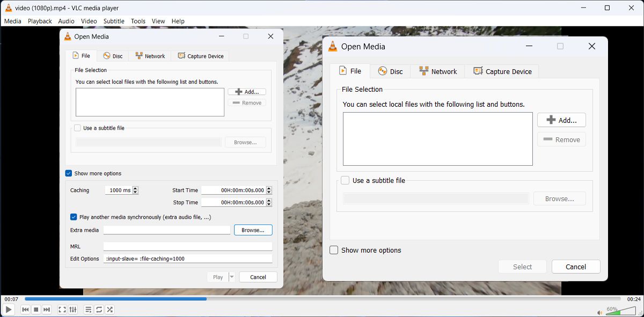Skip to the next media item
644x317 pixels.
coord(47,309)
